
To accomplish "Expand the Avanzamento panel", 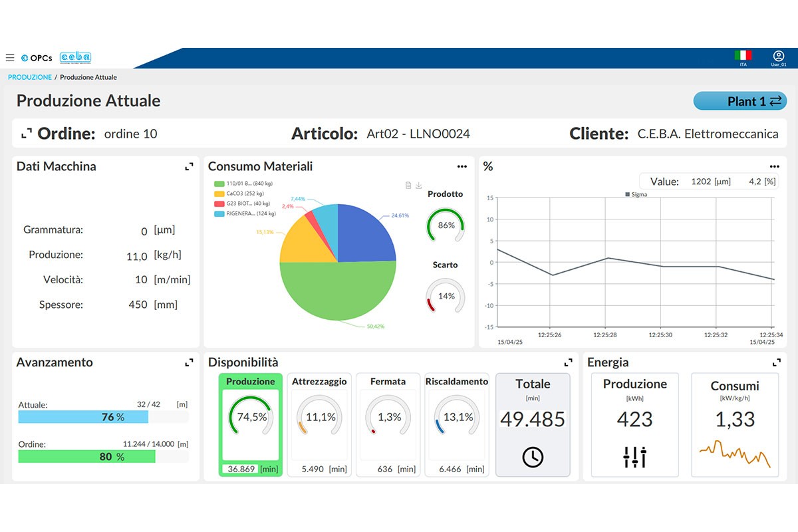I will point(190,362).
